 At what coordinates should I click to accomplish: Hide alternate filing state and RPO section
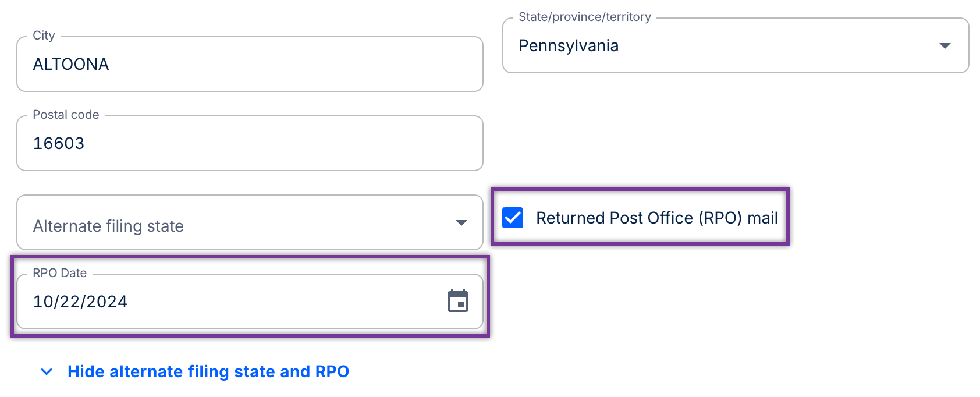pos(208,372)
